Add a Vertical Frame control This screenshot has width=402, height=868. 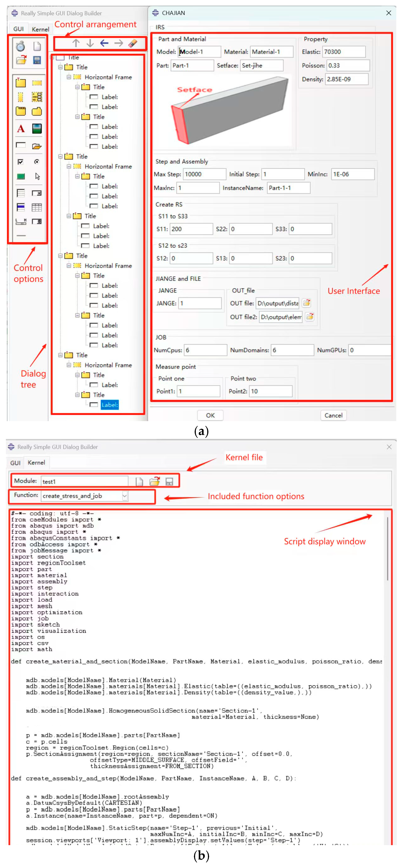tap(21, 97)
